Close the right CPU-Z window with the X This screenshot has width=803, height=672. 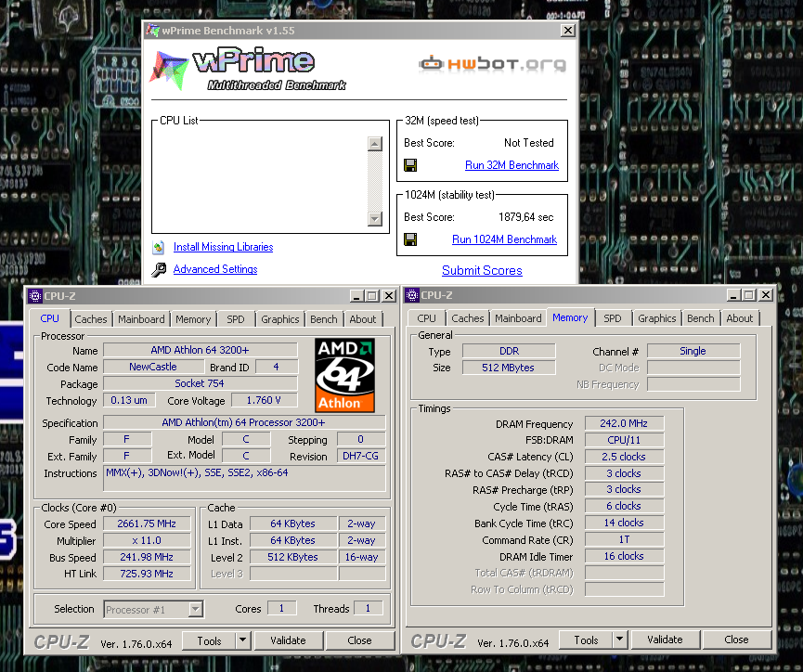click(766, 295)
